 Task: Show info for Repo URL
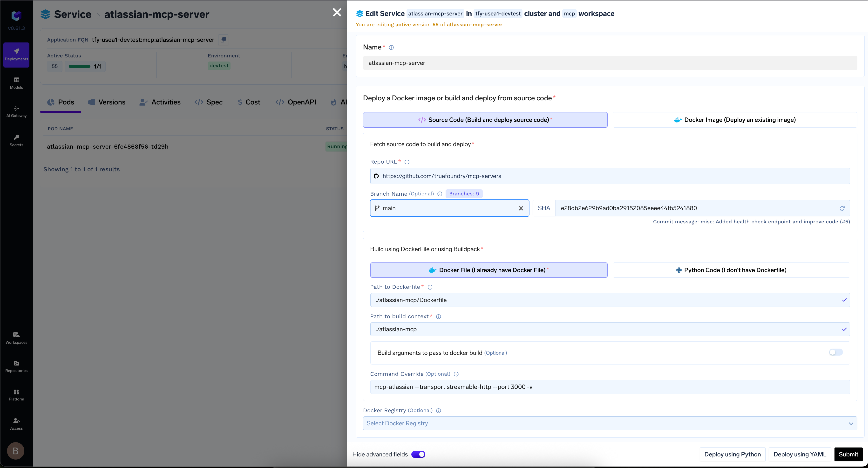point(407,162)
